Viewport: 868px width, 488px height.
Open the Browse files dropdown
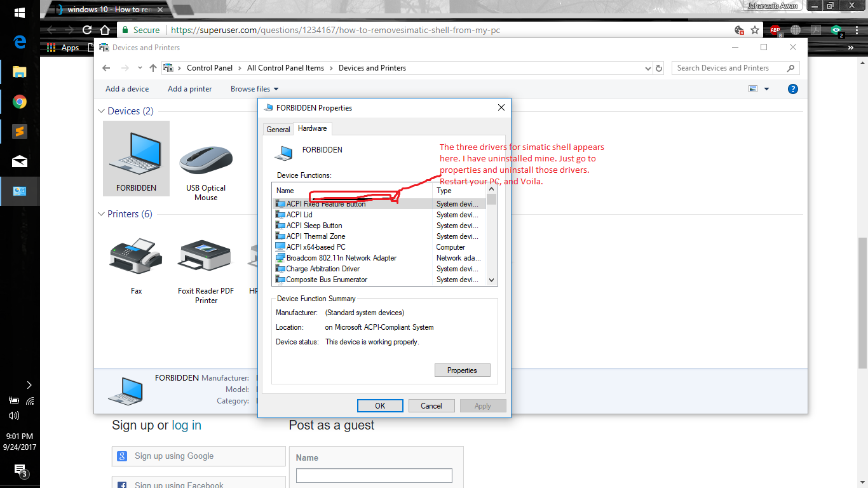coord(254,89)
